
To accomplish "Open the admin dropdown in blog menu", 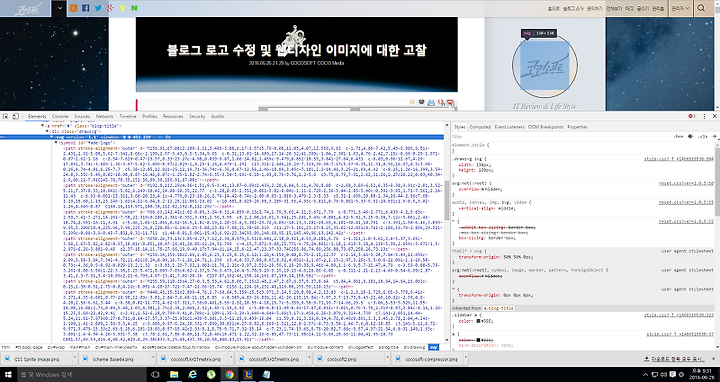I will 680,8.
